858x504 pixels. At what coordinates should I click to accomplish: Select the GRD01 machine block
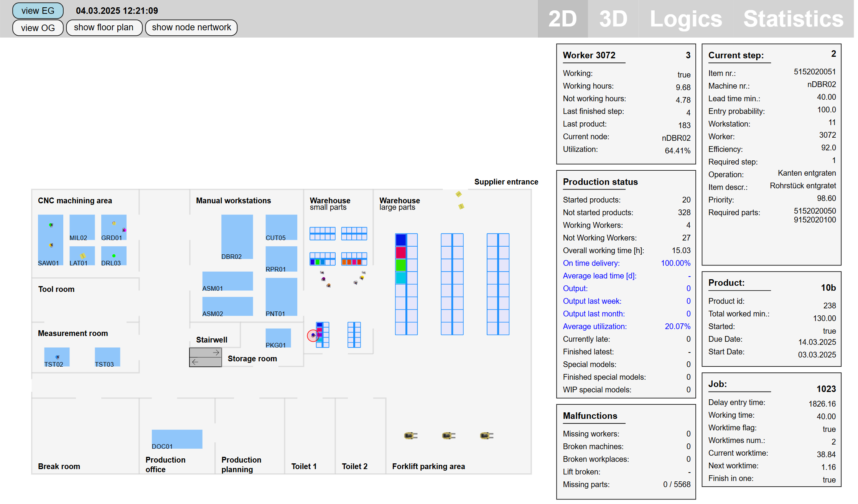[114, 227]
